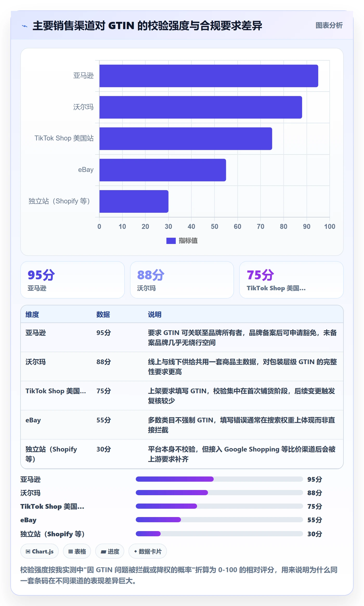364x606 pixels.
Task: Click the 维度 column header
Action: 32,314
